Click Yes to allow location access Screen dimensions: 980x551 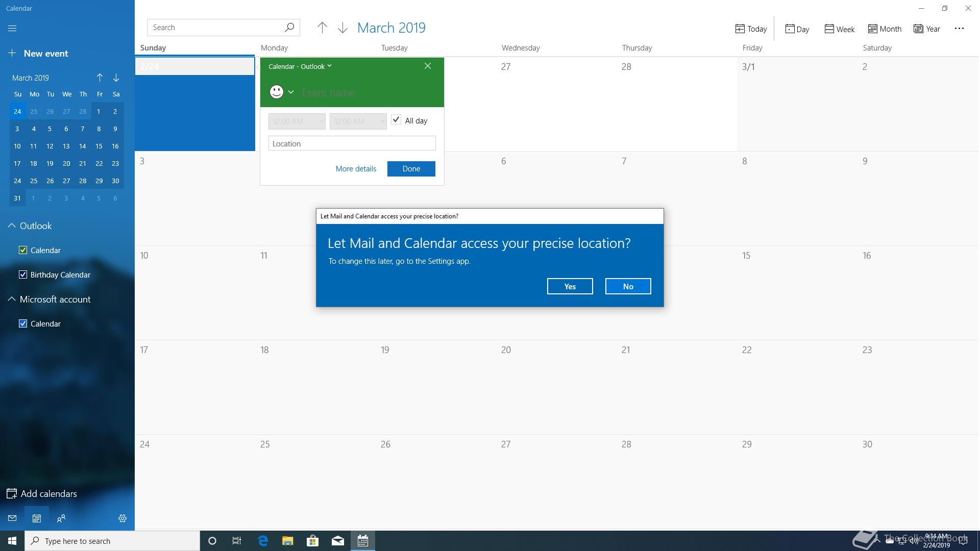[570, 286]
